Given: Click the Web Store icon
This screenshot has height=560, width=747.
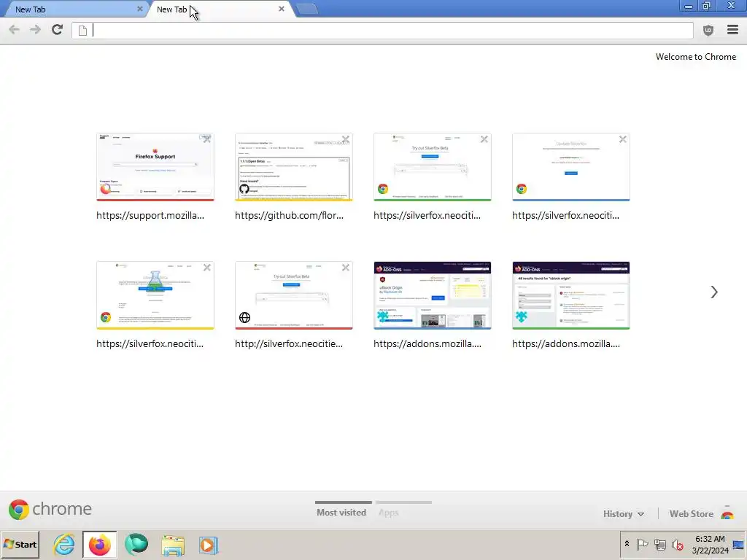Looking at the screenshot, I should click(x=727, y=513).
